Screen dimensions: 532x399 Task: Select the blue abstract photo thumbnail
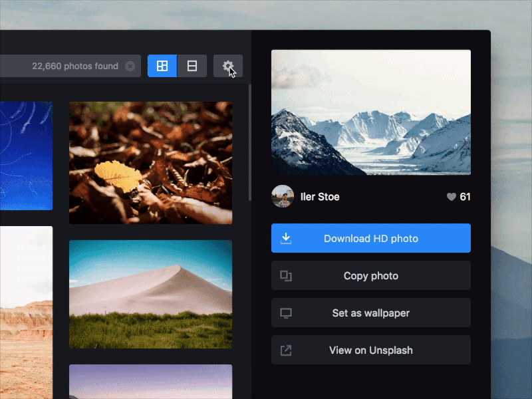(26, 156)
